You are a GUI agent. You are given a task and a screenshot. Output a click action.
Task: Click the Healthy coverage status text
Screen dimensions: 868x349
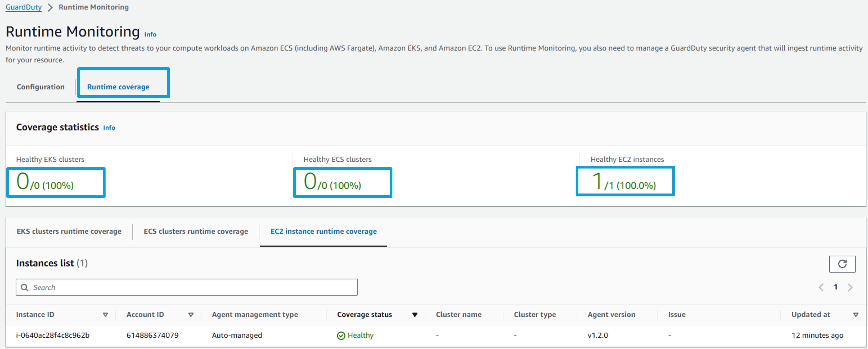tap(361, 335)
